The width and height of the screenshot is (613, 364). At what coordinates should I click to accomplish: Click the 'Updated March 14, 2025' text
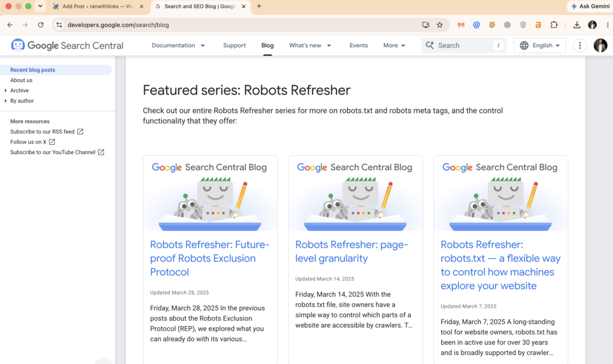(x=324, y=279)
